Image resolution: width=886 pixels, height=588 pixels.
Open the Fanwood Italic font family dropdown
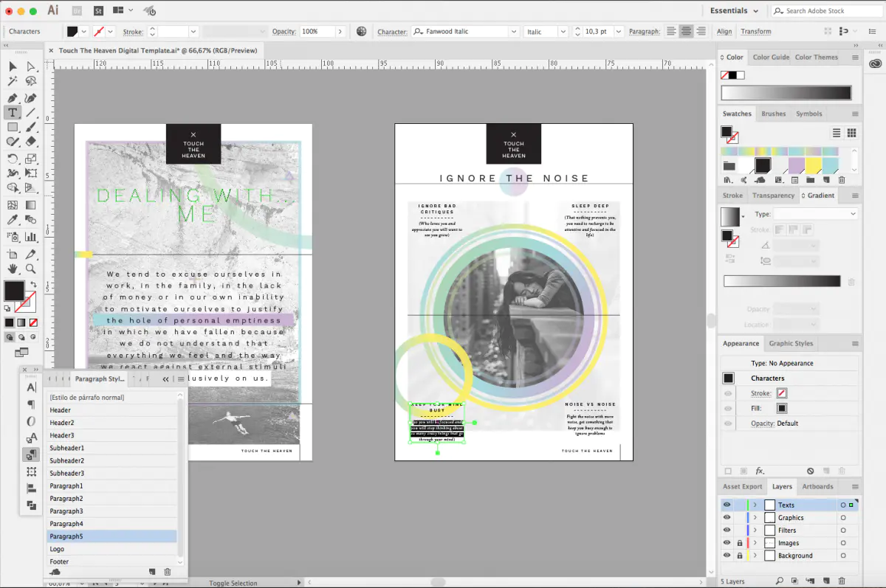click(x=514, y=32)
